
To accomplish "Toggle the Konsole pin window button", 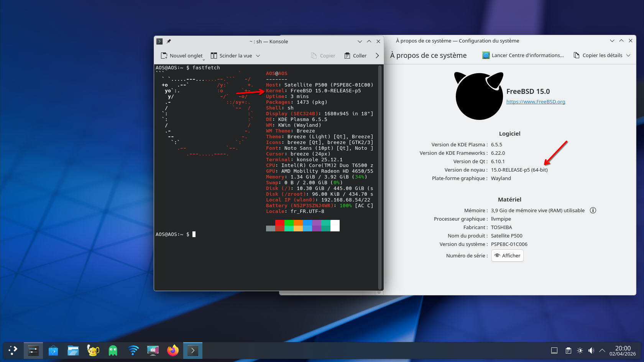I will [169, 41].
